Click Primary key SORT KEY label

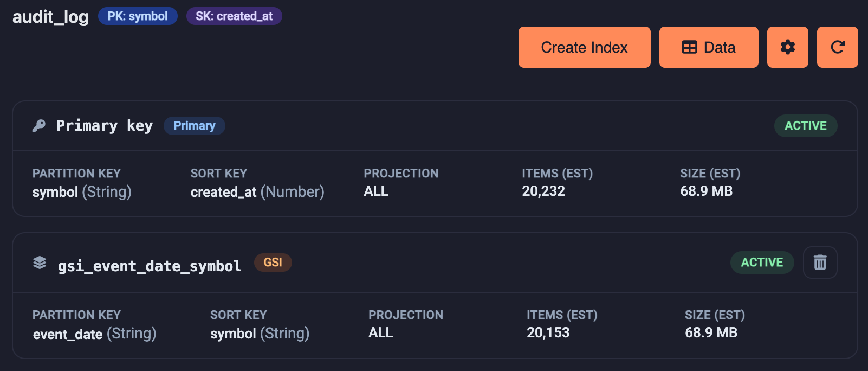pyautogui.click(x=219, y=174)
